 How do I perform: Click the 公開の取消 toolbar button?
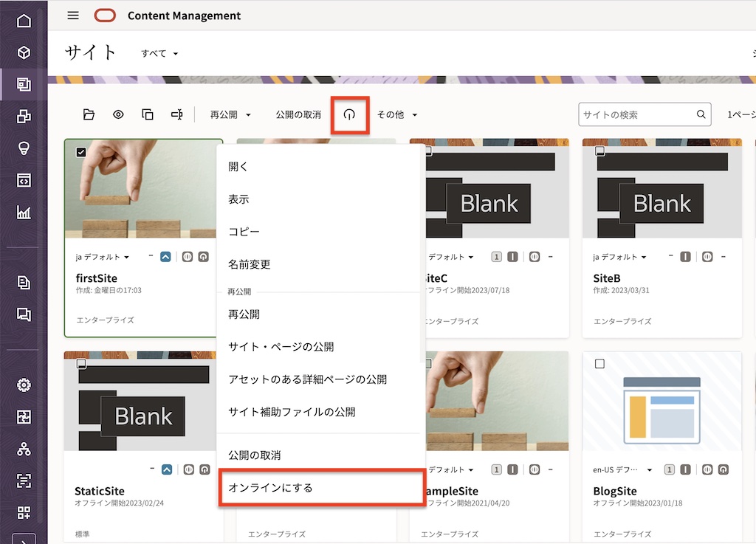coord(298,115)
